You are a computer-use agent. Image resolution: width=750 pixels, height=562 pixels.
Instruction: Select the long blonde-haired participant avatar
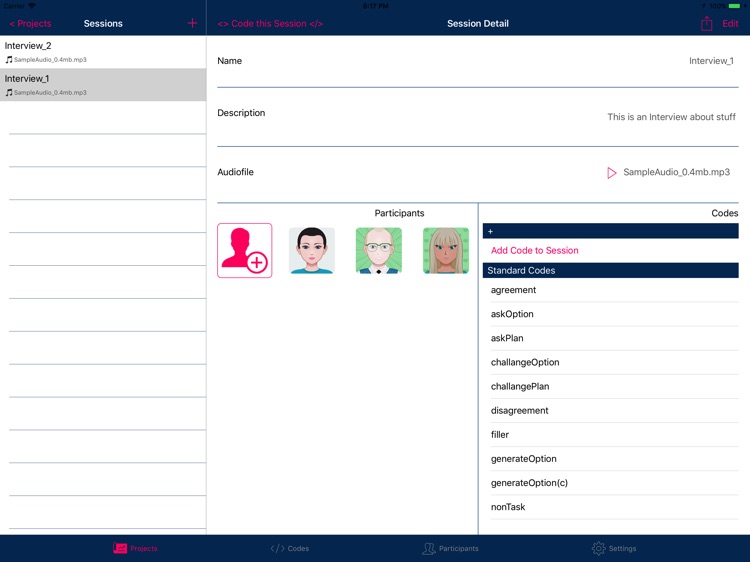446,251
